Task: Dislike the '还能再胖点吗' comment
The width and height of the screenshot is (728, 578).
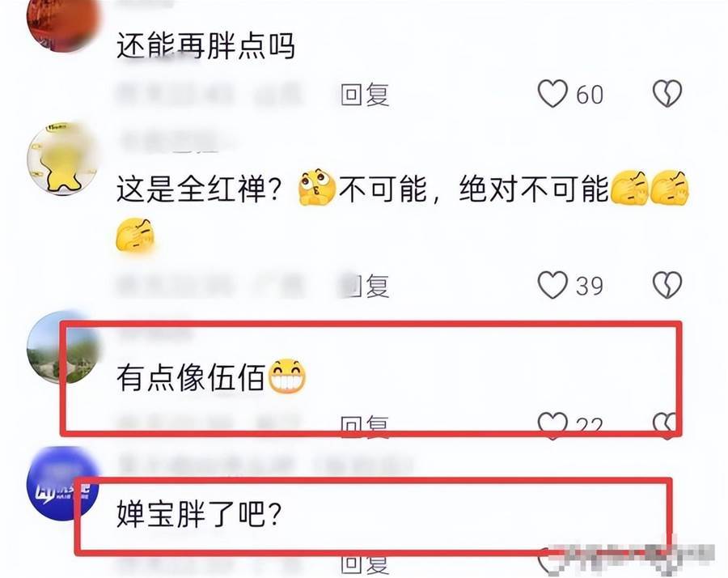Action: [667, 93]
